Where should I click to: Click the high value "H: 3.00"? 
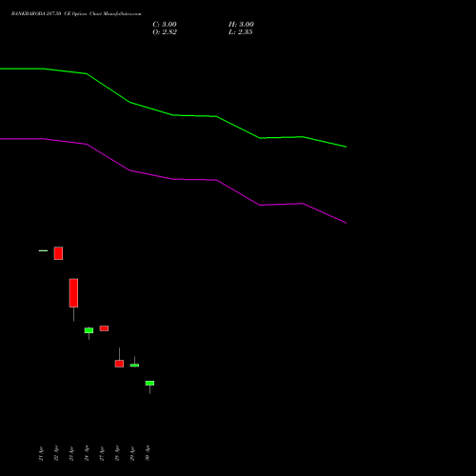click(241, 25)
